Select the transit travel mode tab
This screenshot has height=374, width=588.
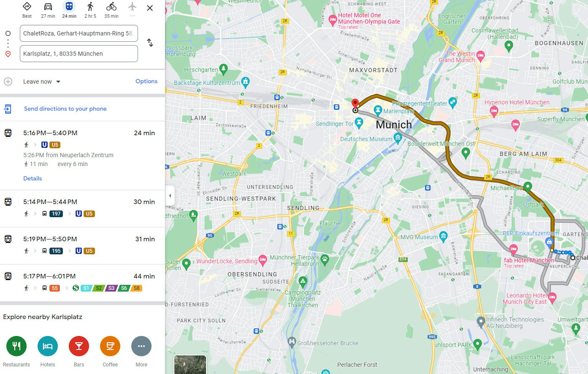coord(69,7)
